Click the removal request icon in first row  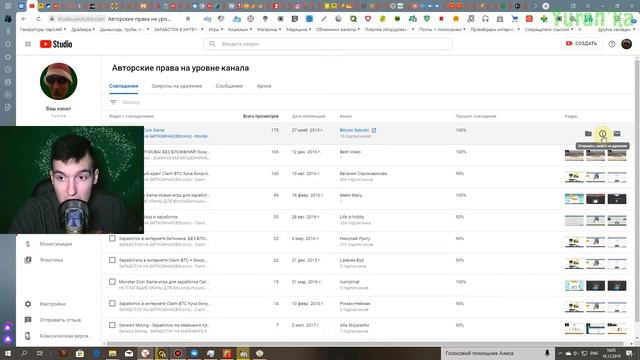click(x=602, y=133)
